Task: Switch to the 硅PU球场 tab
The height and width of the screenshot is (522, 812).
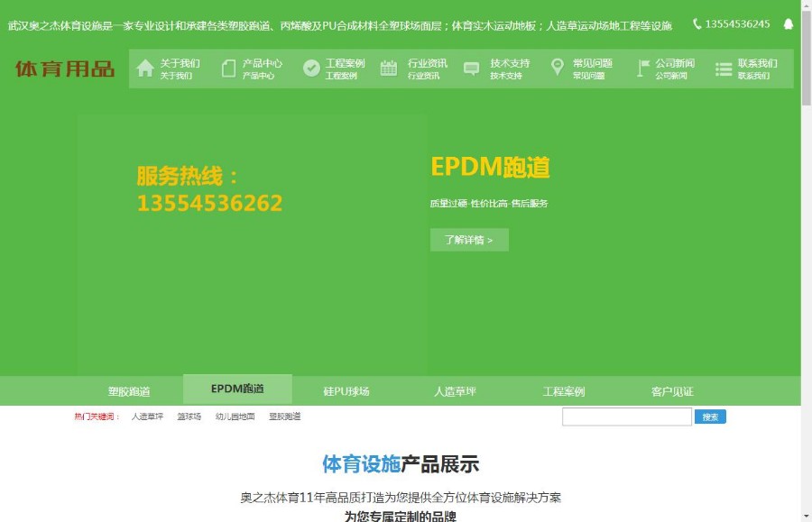Action: [346, 391]
